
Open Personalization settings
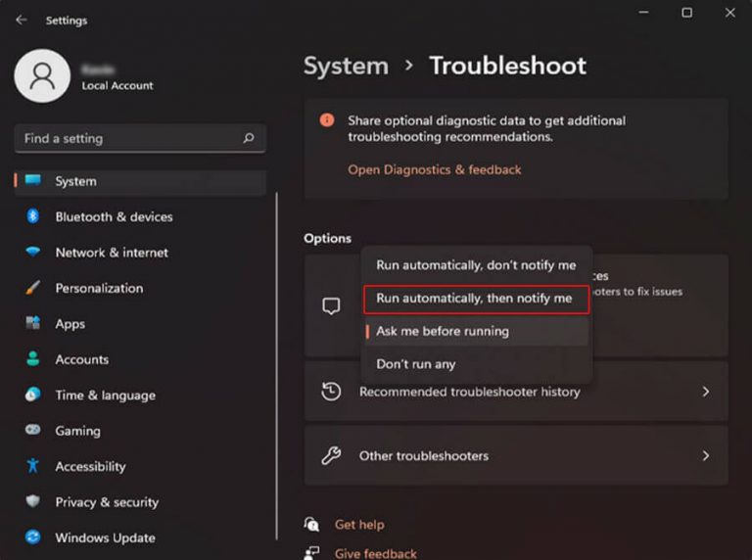pyautogui.click(x=140, y=288)
